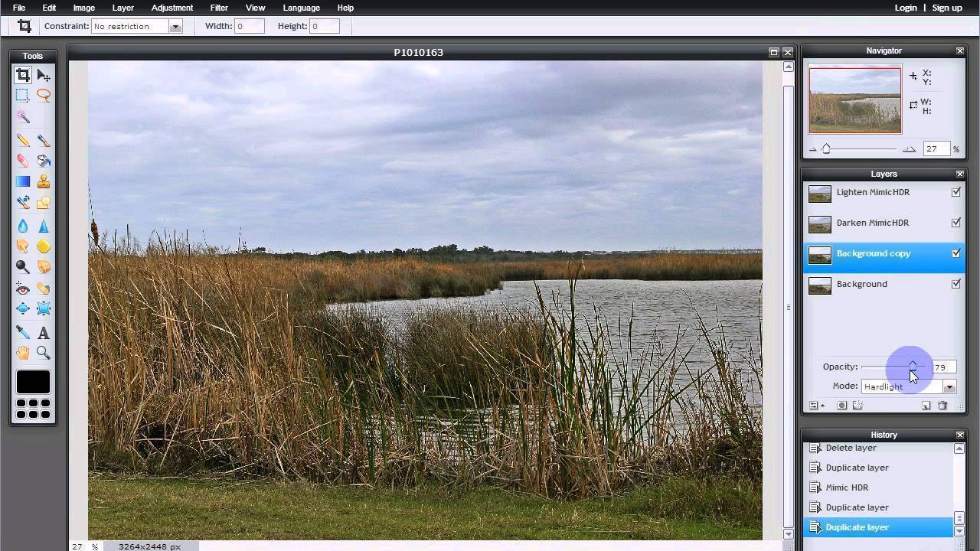The width and height of the screenshot is (980, 551).
Task: Toggle visibility of Darken MimicHDR layer
Action: tap(955, 223)
